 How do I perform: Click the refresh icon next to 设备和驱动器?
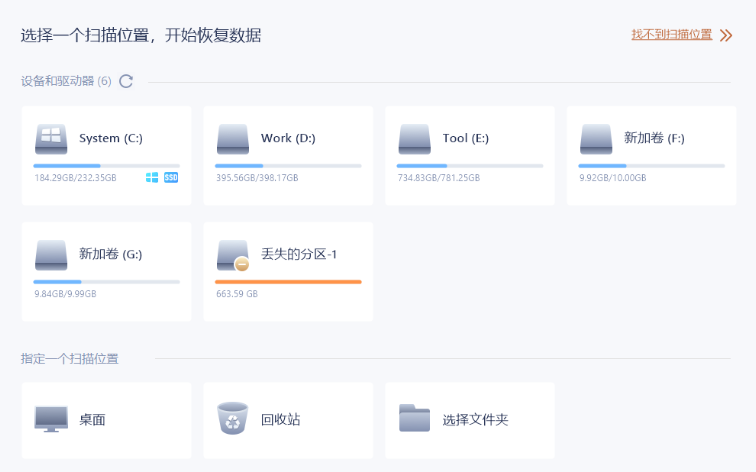coord(126,81)
